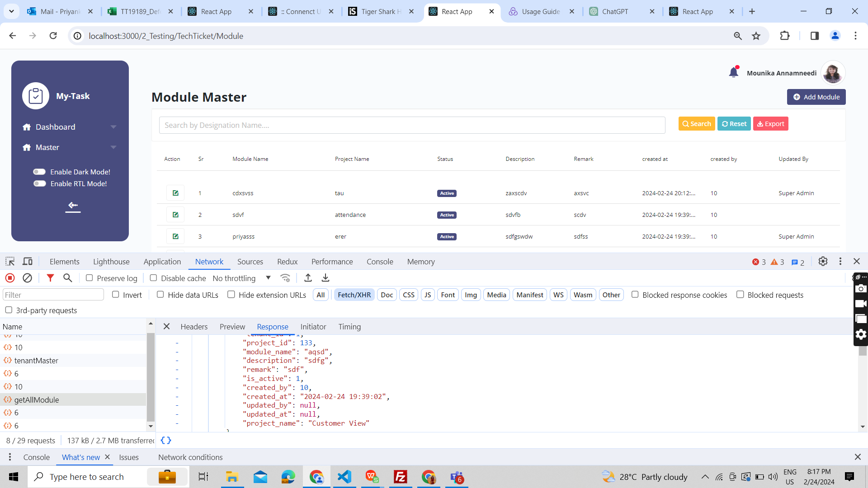This screenshot has height=488, width=868.
Task: Click the Add Module button
Action: coord(816,97)
